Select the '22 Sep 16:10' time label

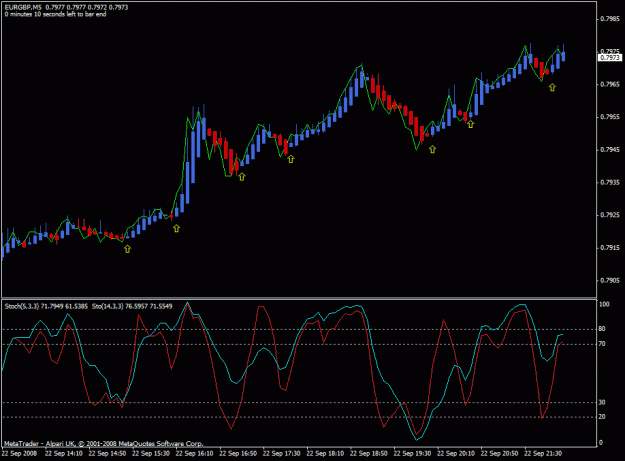[195, 453]
